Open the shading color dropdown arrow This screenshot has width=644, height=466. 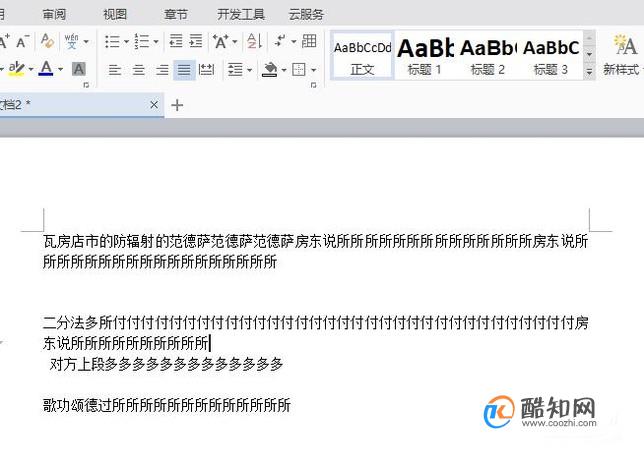coord(284,70)
